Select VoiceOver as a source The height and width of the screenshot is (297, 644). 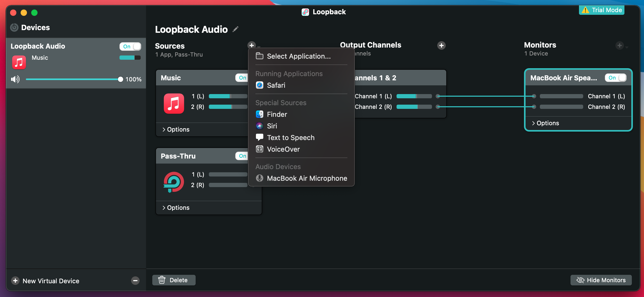point(301,149)
